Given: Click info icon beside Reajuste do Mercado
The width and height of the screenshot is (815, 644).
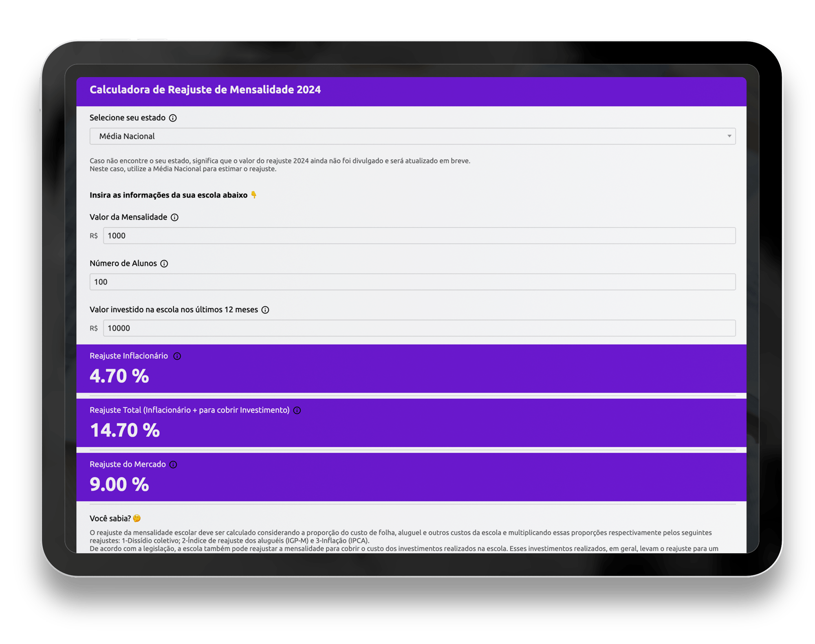Looking at the screenshot, I should click(173, 464).
